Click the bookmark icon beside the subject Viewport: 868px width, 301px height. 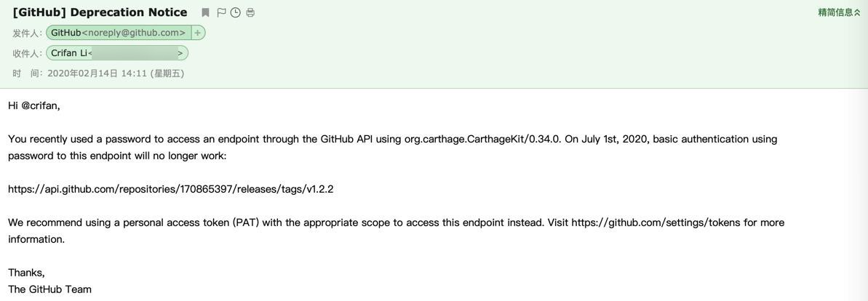coord(205,12)
